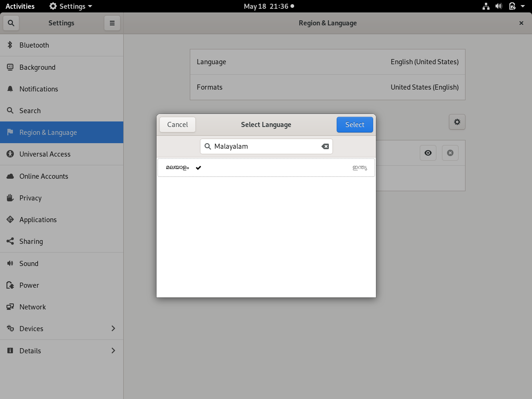Click the Malayalam search input field

click(x=266, y=146)
